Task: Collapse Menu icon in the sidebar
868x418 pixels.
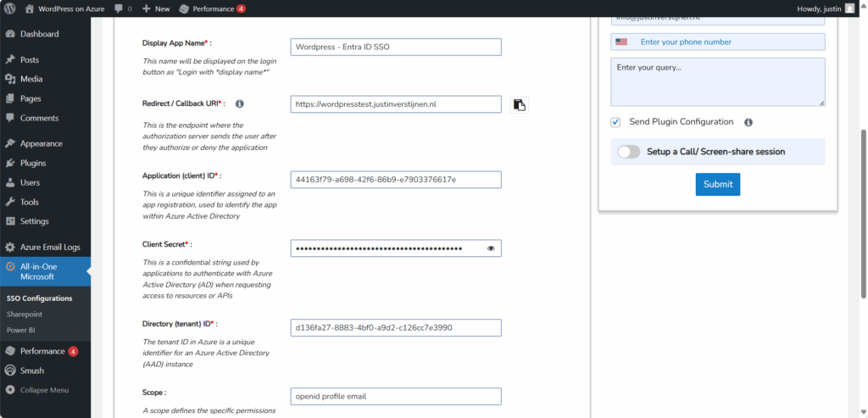Action: pyautogui.click(x=10, y=390)
